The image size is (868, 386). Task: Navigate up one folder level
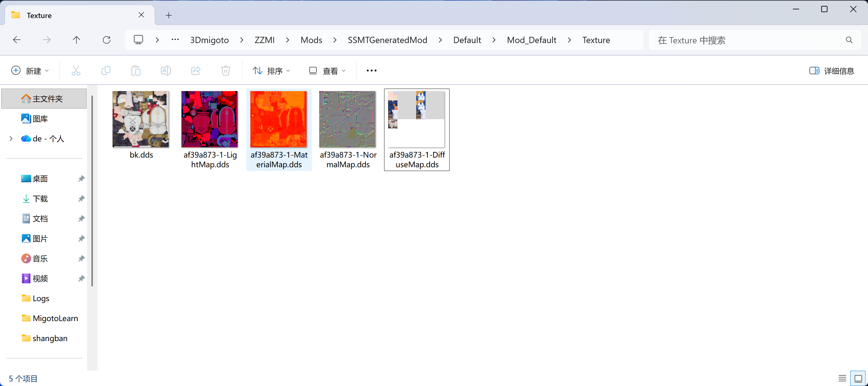coord(76,40)
